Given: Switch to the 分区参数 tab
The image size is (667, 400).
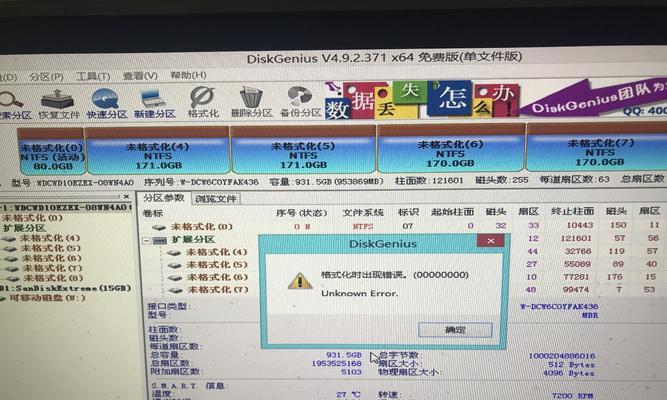Looking at the screenshot, I should [x=164, y=198].
